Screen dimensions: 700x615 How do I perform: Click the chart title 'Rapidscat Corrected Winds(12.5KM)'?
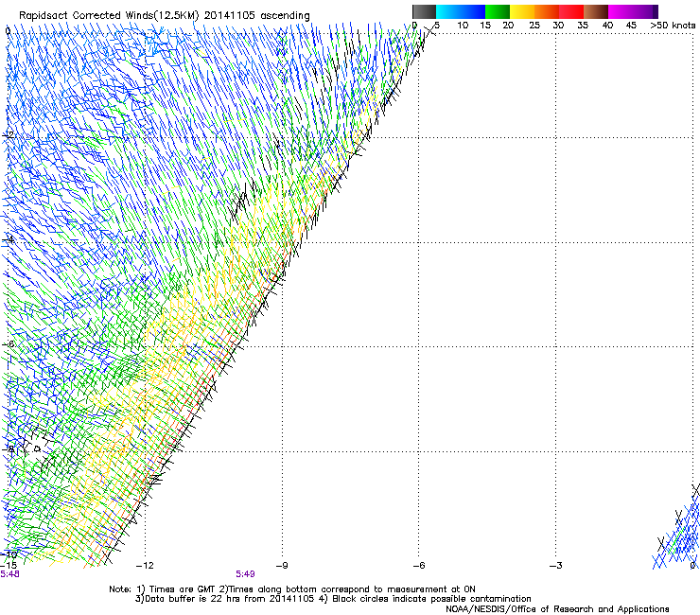click(x=109, y=16)
